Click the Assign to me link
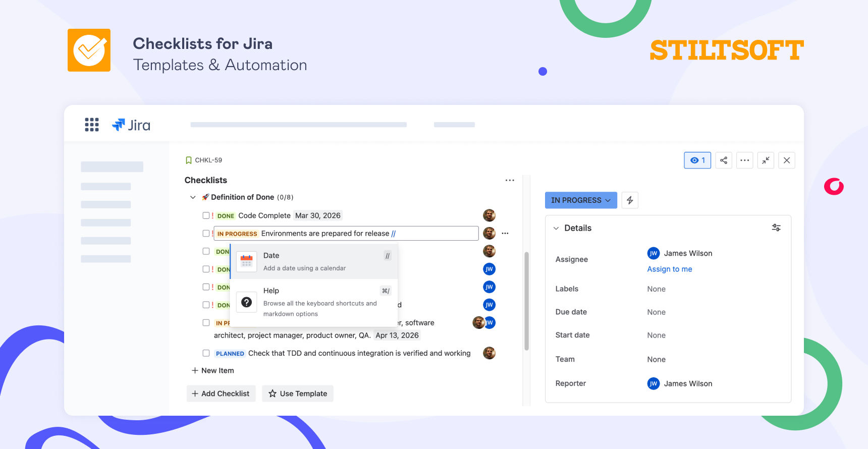 pyautogui.click(x=670, y=269)
